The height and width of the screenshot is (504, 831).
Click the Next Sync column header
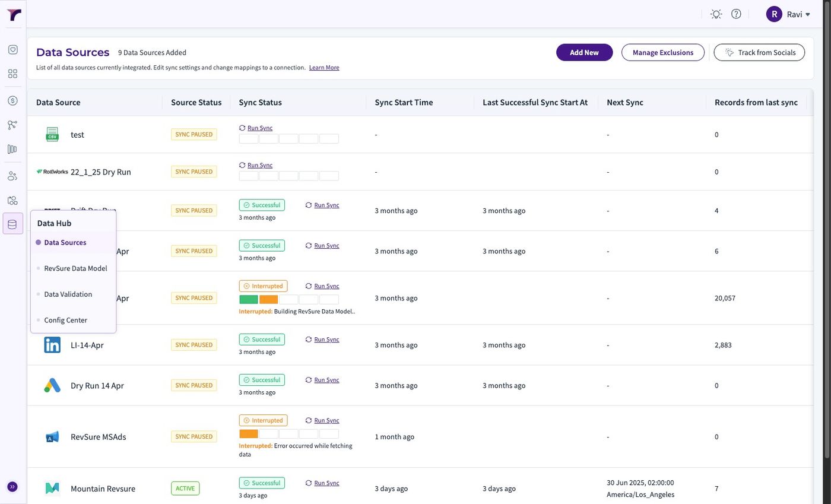click(x=625, y=102)
